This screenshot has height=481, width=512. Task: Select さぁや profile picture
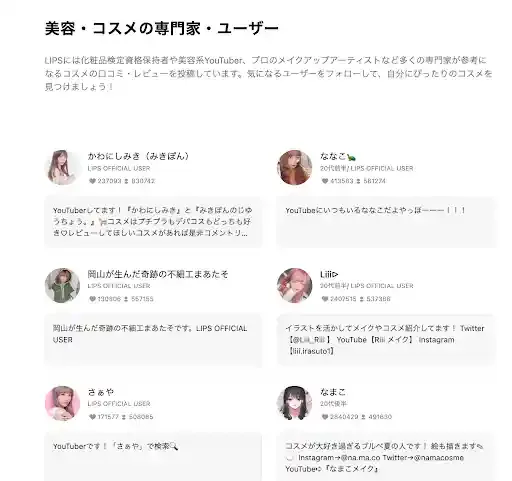tap(62, 403)
